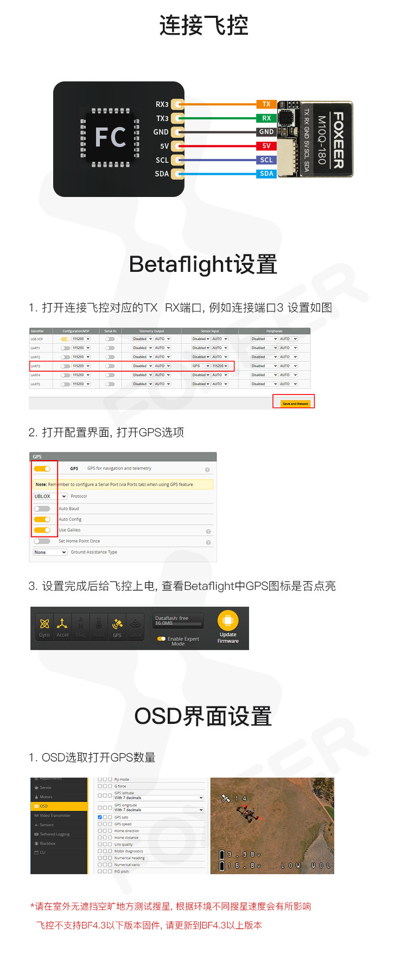Toggle UART1 Serial Rx switch

pos(110,348)
